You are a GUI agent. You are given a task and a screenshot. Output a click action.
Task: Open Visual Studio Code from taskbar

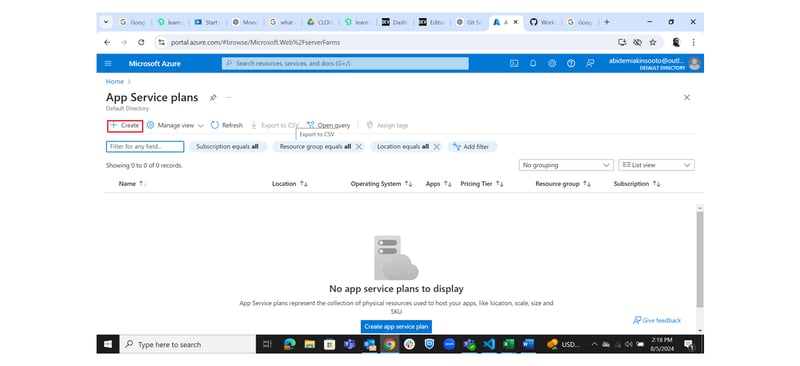[488, 345]
